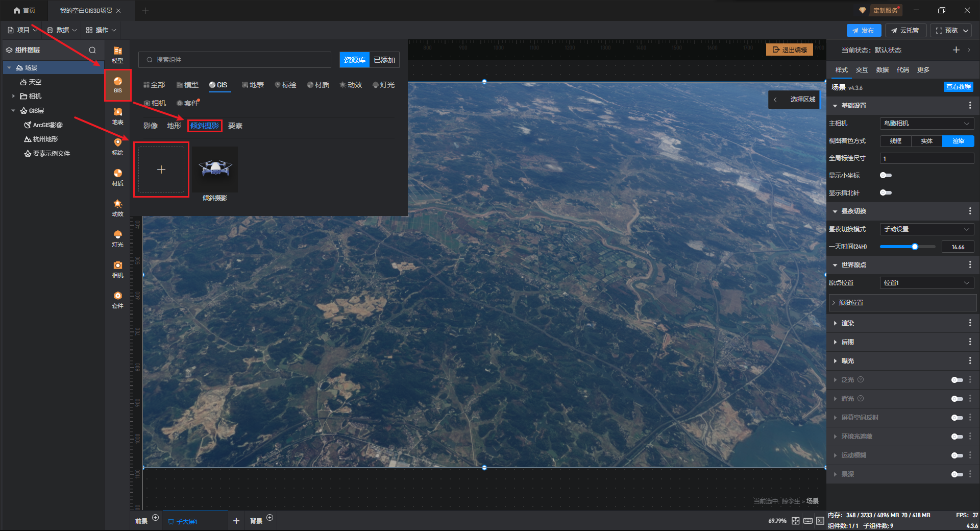
Task: Open the 昼夜切换模式 dropdown
Action: coord(926,229)
